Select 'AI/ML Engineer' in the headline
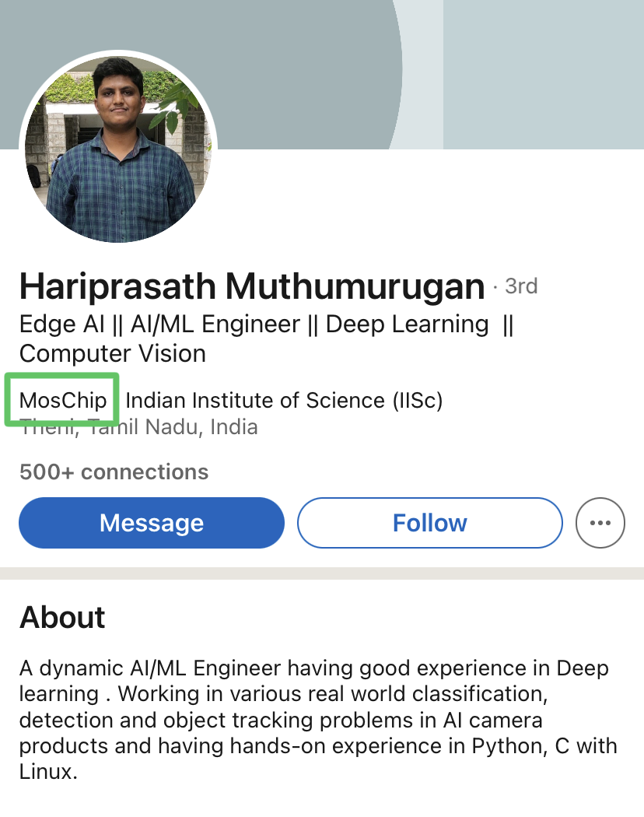Viewport: 644px width, 817px height. (x=215, y=324)
